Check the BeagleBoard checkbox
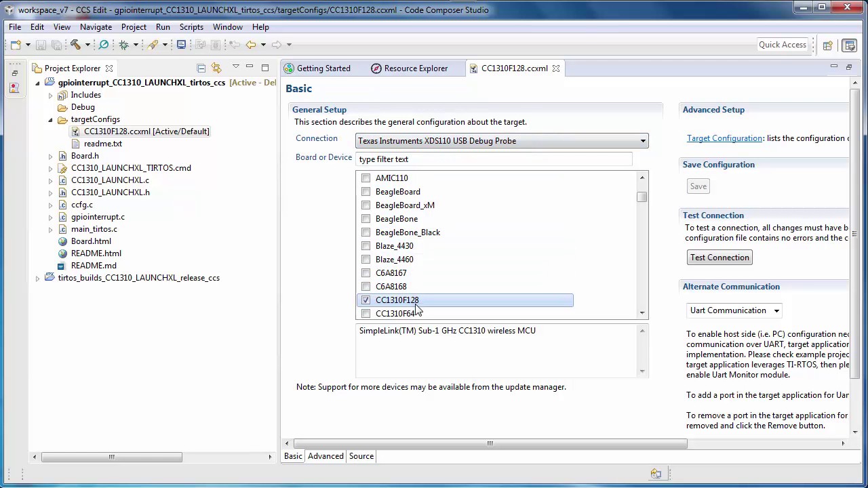 [x=366, y=192]
